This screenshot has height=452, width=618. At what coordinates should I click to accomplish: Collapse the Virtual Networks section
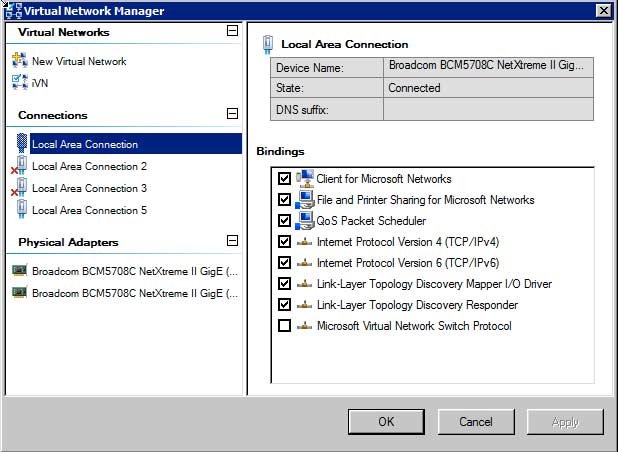tap(233, 31)
